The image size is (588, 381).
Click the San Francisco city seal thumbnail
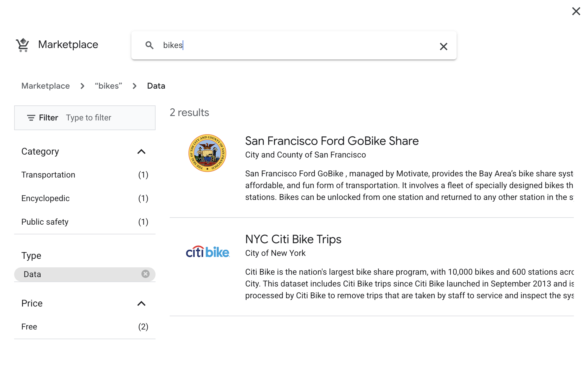pos(207,153)
